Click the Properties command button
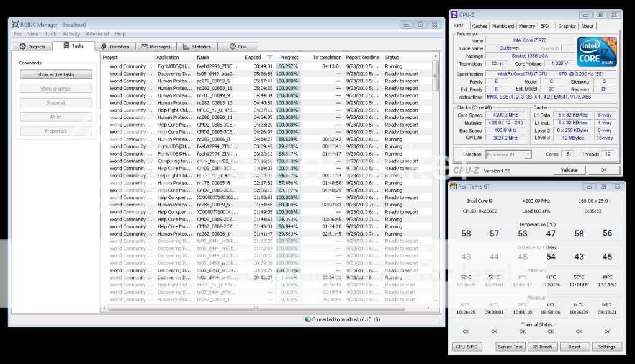635x364 pixels. pyautogui.click(x=56, y=131)
